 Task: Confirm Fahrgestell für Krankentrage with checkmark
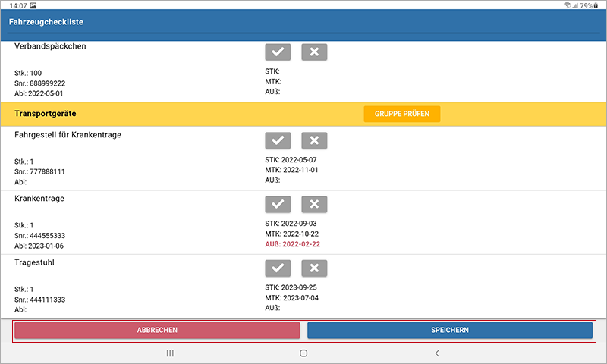[278, 140]
